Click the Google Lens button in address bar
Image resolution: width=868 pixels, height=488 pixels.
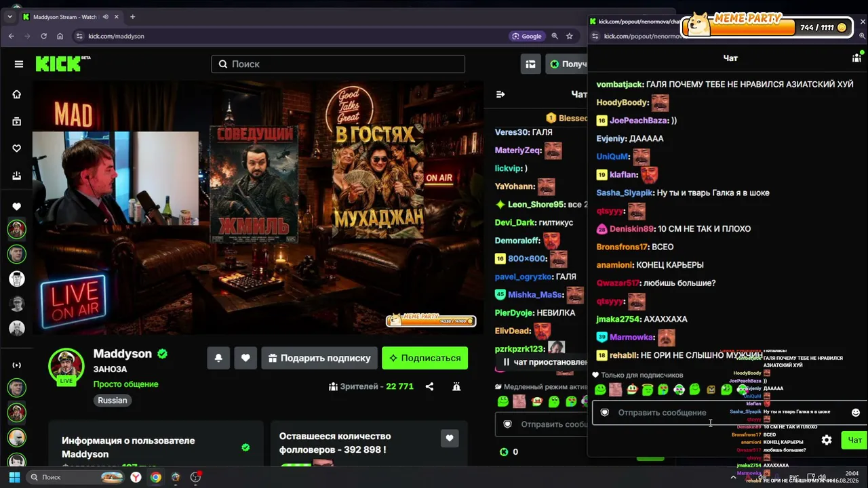[x=527, y=36]
